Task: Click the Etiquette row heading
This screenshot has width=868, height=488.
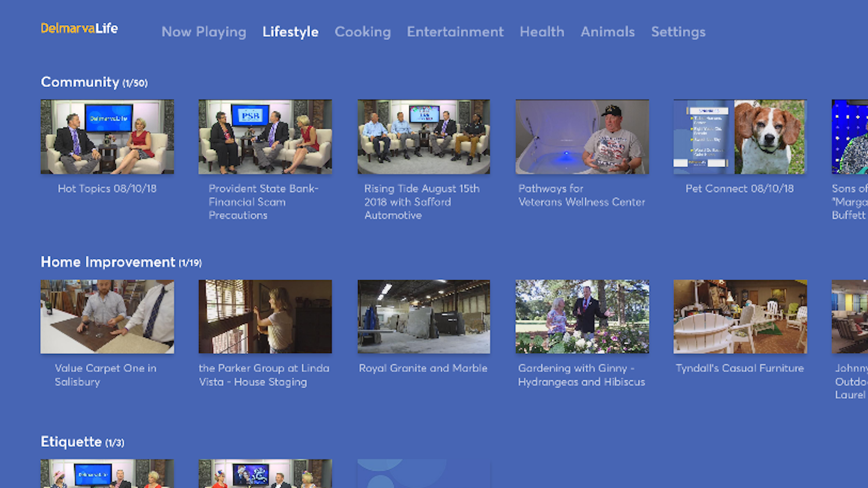Action: point(82,442)
